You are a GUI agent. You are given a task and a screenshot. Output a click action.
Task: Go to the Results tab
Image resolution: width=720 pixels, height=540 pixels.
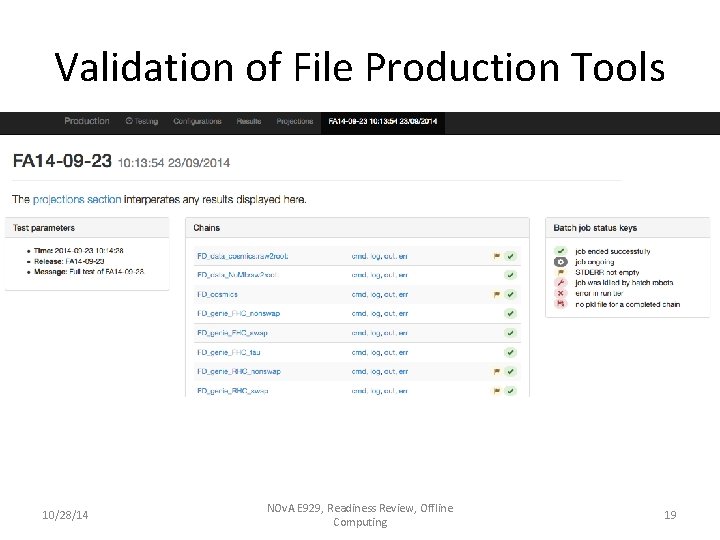(249, 121)
